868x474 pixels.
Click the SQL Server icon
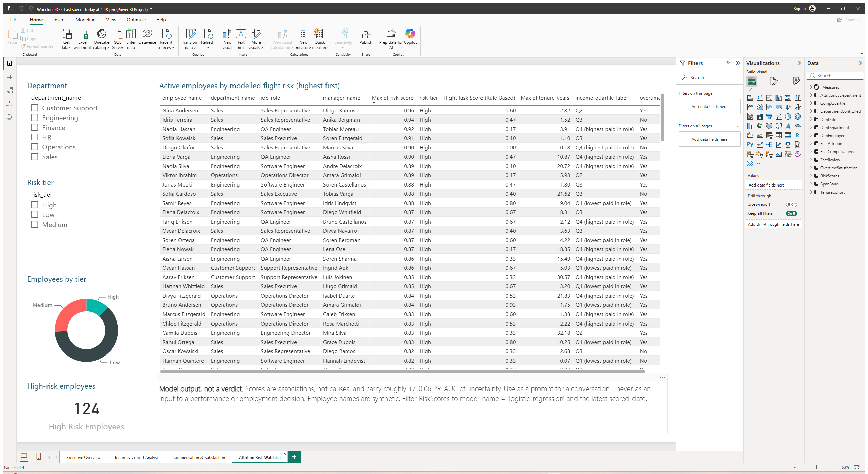pyautogui.click(x=118, y=38)
